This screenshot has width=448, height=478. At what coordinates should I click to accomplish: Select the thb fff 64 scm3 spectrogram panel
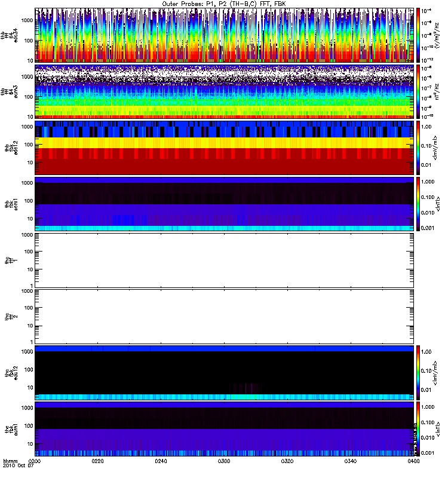225,91
